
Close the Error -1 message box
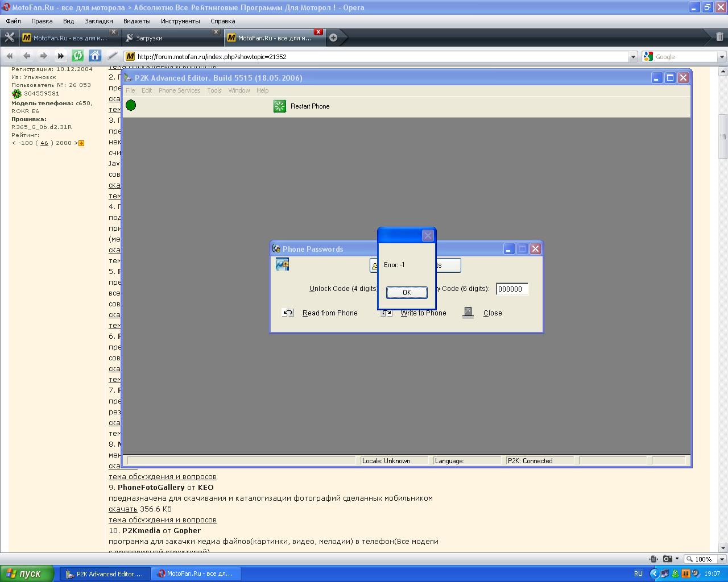click(x=428, y=235)
